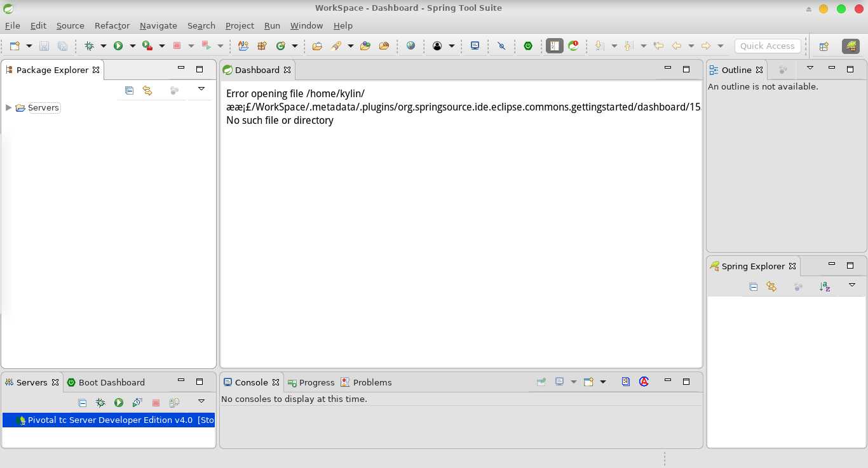Open Servers view menu triangle
Image resolution: width=868 pixels, height=468 pixels.
click(x=201, y=401)
